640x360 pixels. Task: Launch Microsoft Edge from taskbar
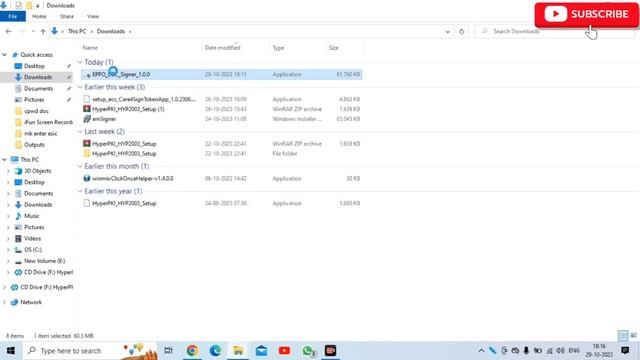pos(215,351)
